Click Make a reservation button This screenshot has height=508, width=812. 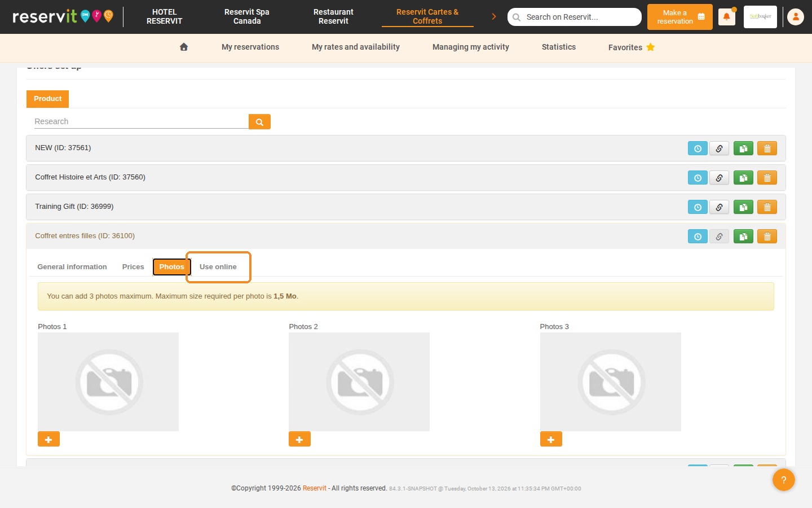click(680, 17)
